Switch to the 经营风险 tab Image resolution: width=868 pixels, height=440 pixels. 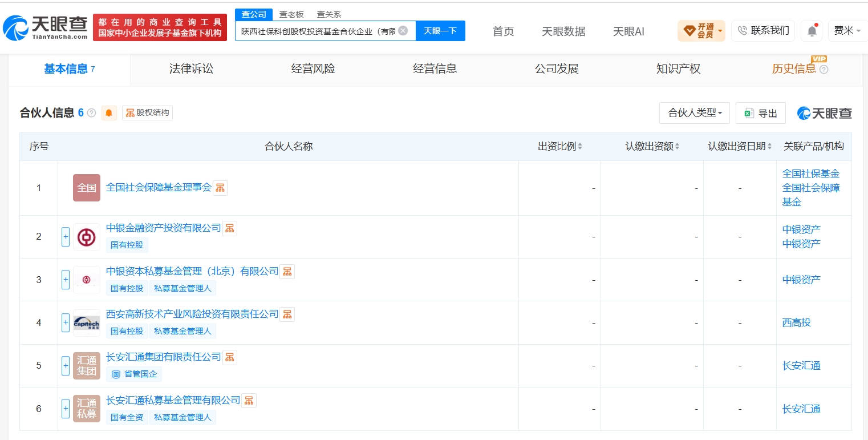[x=313, y=69]
